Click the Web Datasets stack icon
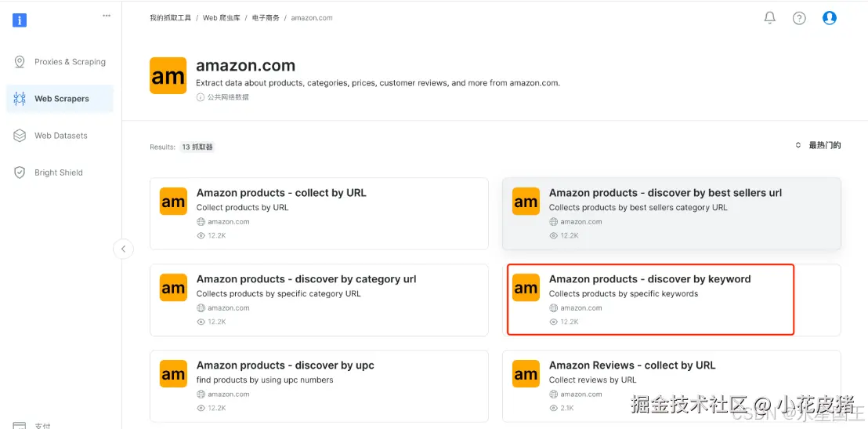Screen dimensions: 868x429 [x=20, y=136]
